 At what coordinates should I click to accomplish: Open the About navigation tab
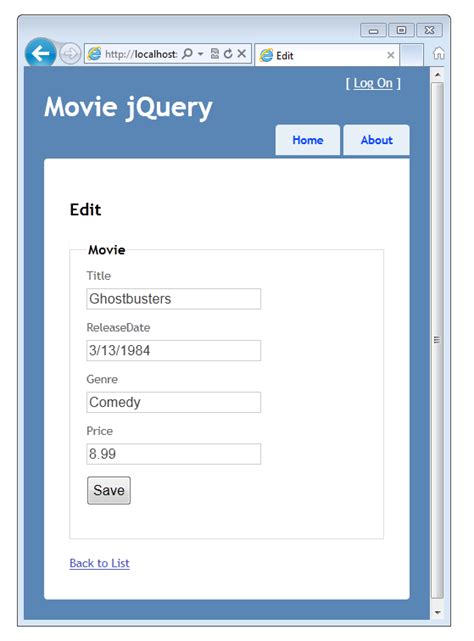(376, 140)
